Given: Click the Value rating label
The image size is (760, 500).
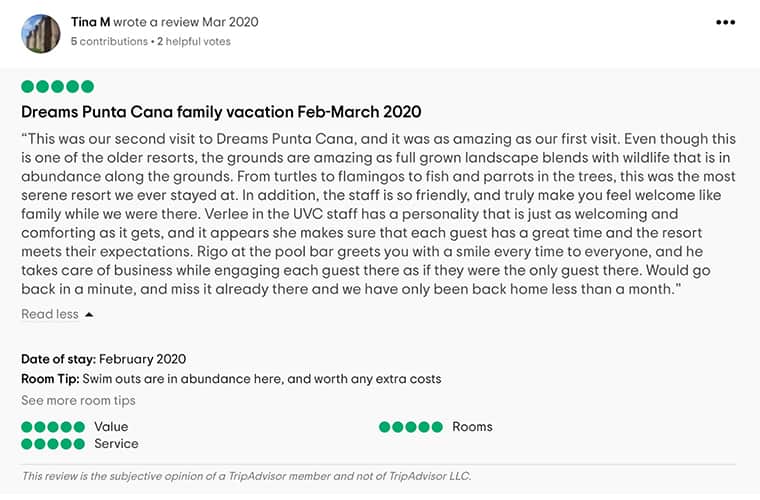Looking at the screenshot, I should 111,426.
